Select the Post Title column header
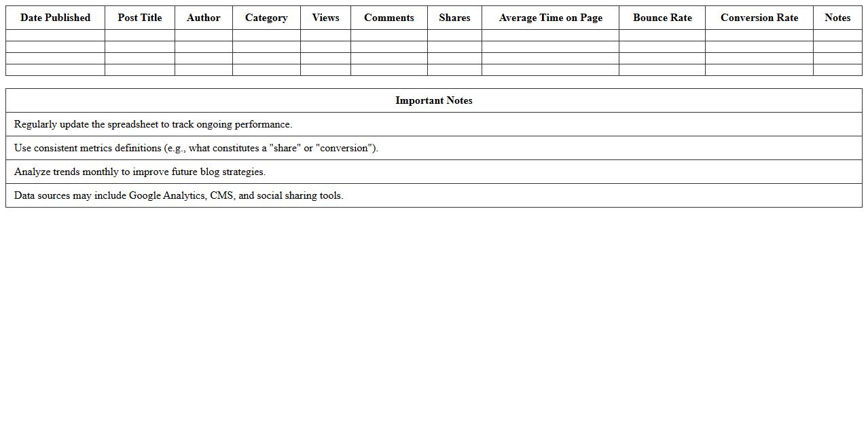 pyautogui.click(x=139, y=18)
